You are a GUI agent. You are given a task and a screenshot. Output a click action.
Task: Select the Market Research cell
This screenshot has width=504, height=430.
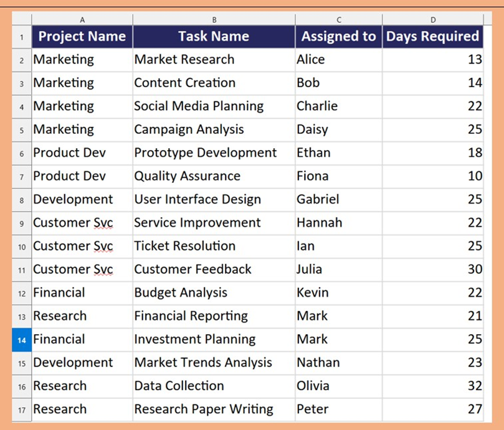[214, 60]
